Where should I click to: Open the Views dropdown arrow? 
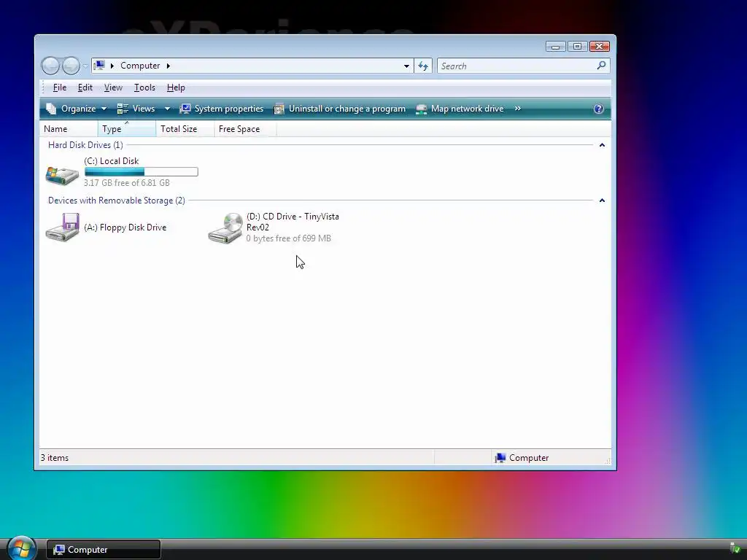coord(167,109)
